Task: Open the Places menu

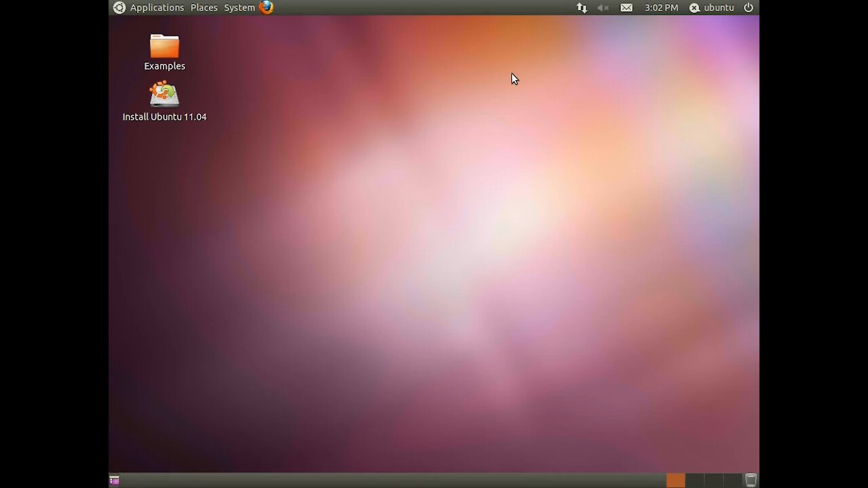Action: tap(204, 7)
